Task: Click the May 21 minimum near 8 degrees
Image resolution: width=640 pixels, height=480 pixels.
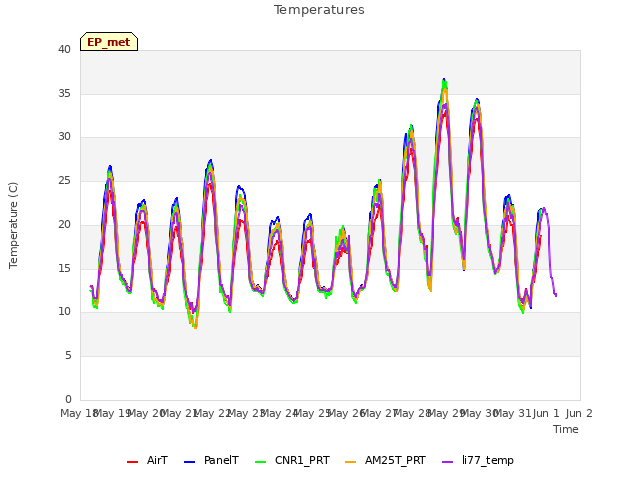Action: point(196,327)
